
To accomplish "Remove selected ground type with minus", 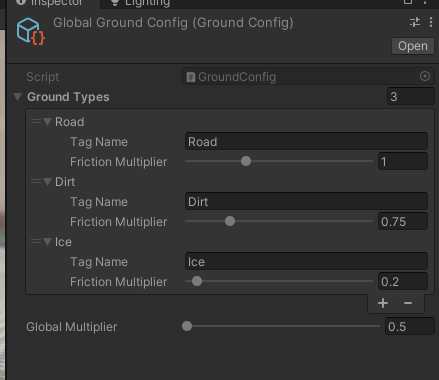I will coord(408,303).
